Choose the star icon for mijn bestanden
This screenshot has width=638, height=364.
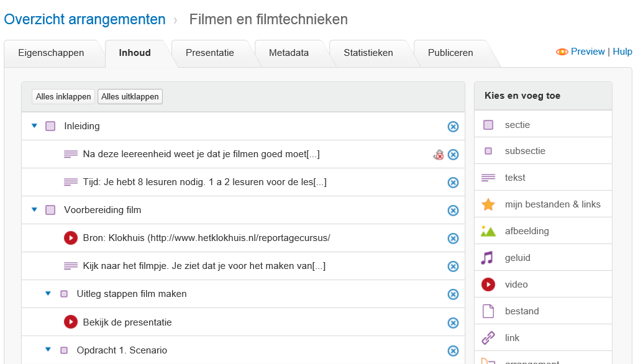tap(488, 204)
